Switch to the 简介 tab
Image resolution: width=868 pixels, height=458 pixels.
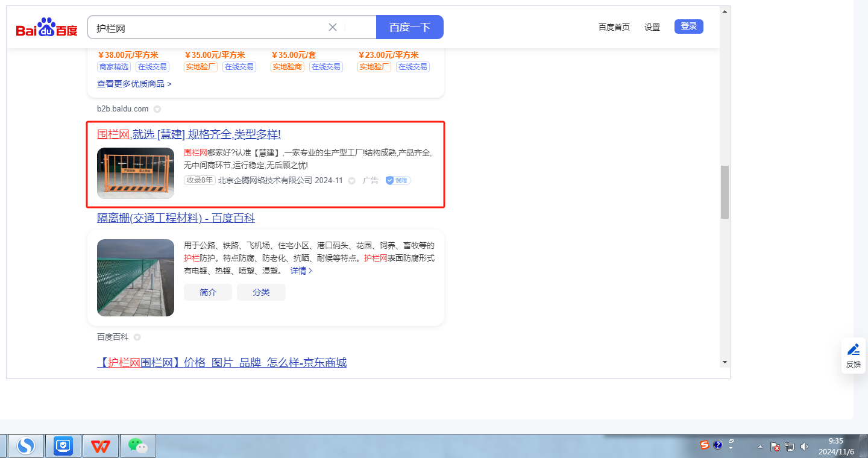[x=208, y=292]
